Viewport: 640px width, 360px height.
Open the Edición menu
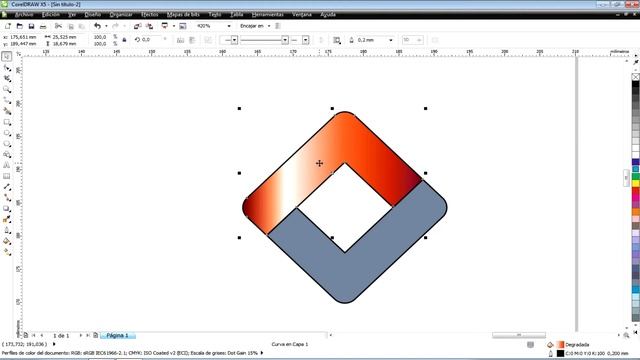coord(51,14)
